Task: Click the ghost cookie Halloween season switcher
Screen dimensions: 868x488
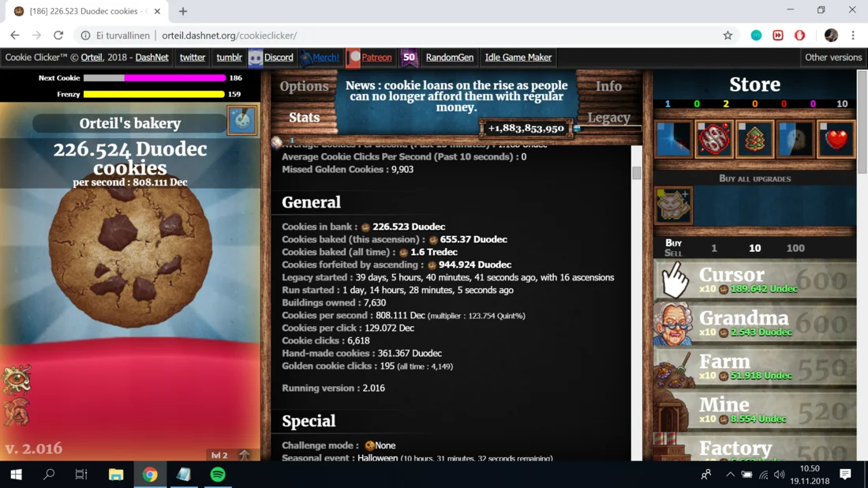Action: [795, 140]
